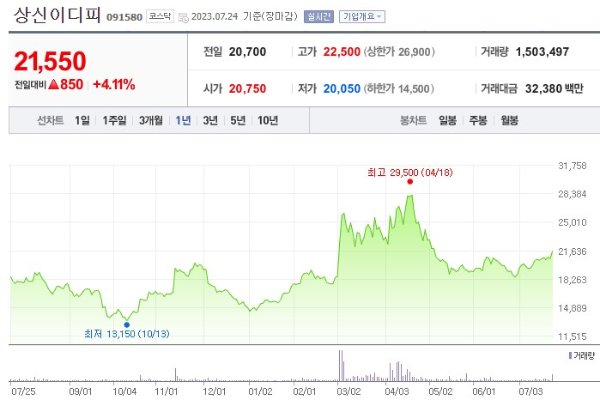The image size is (600, 406).
Task: Open the 기업개요 dropdown
Action: point(362,16)
